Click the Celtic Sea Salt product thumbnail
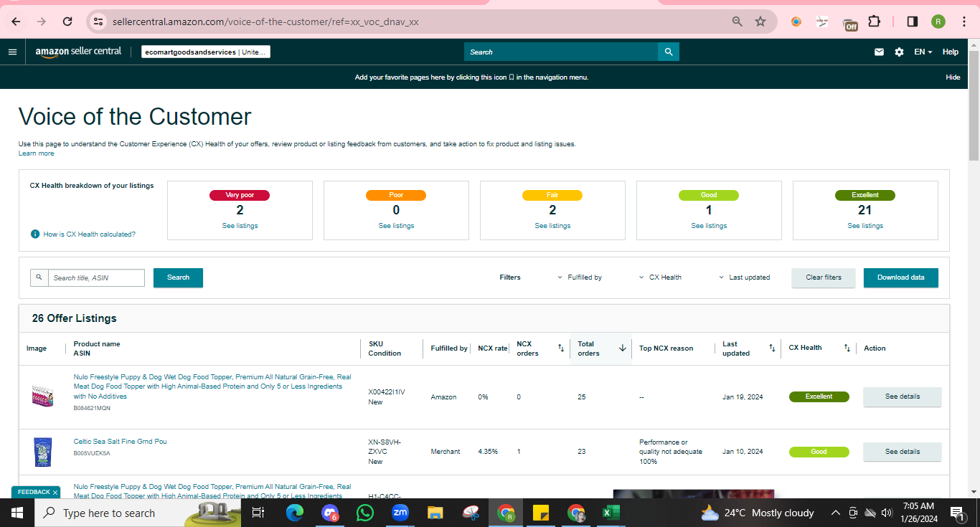This screenshot has width=980, height=527. (x=43, y=452)
